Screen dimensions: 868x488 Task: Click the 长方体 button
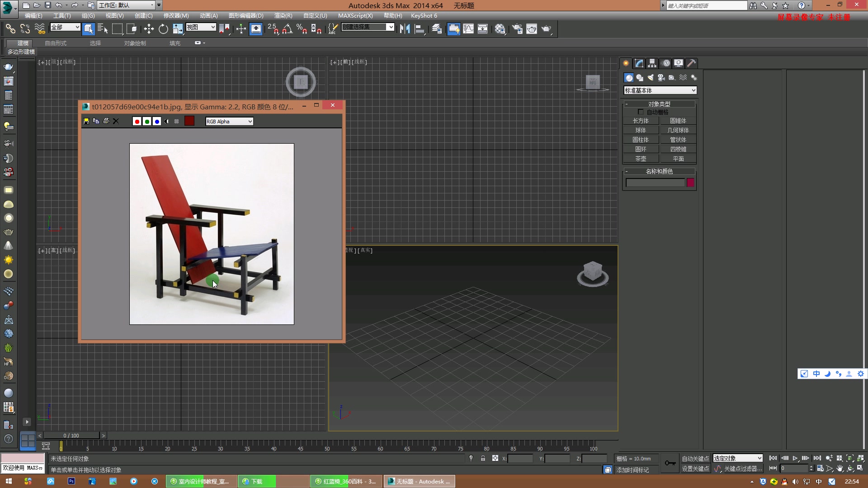pyautogui.click(x=641, y=121)
